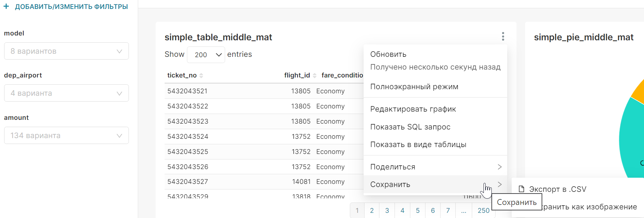Click ticket number 5432043524 cell

click(x=188, y=136)
